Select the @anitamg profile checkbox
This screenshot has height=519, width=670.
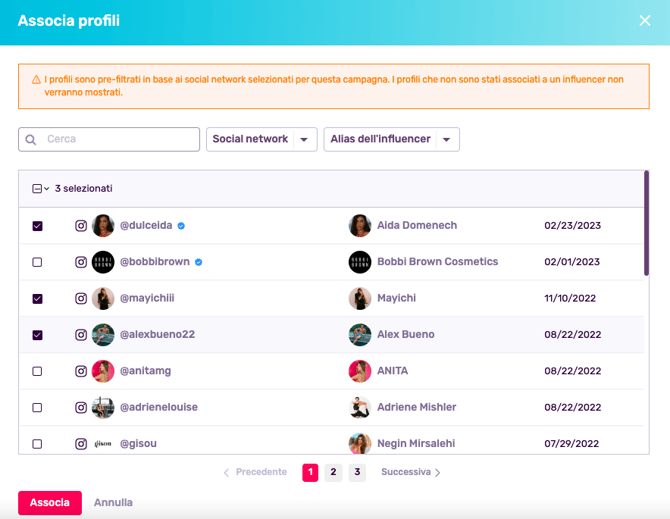[38, 371]
